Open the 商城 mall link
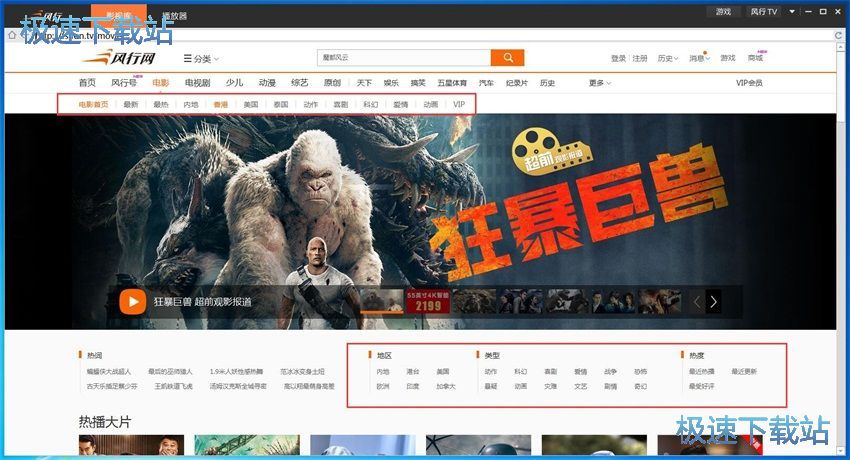Image resolution: width=850 pixels, height=460 pixels. click(755, 58)
